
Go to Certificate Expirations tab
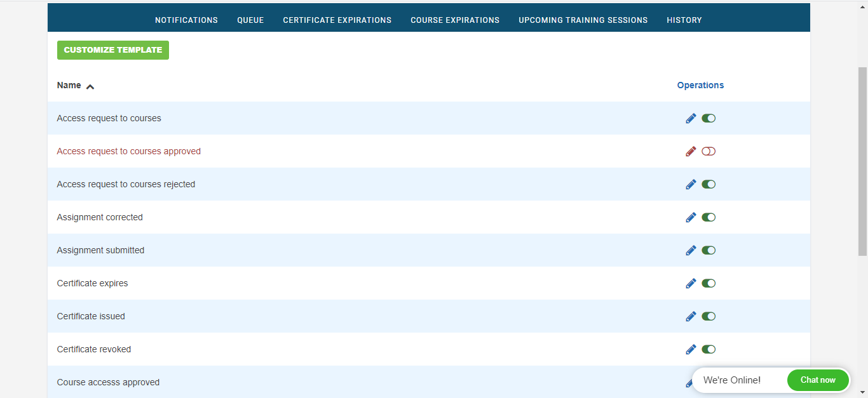pyautogui.click(x=337, y=20)
